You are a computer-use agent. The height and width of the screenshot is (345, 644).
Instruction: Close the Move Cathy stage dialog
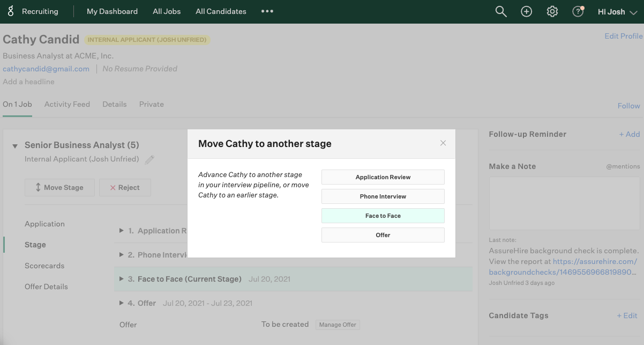tap(443, 143)
